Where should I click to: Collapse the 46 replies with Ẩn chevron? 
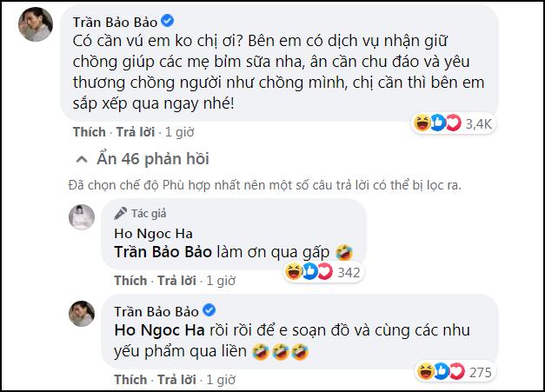(82, 160)
